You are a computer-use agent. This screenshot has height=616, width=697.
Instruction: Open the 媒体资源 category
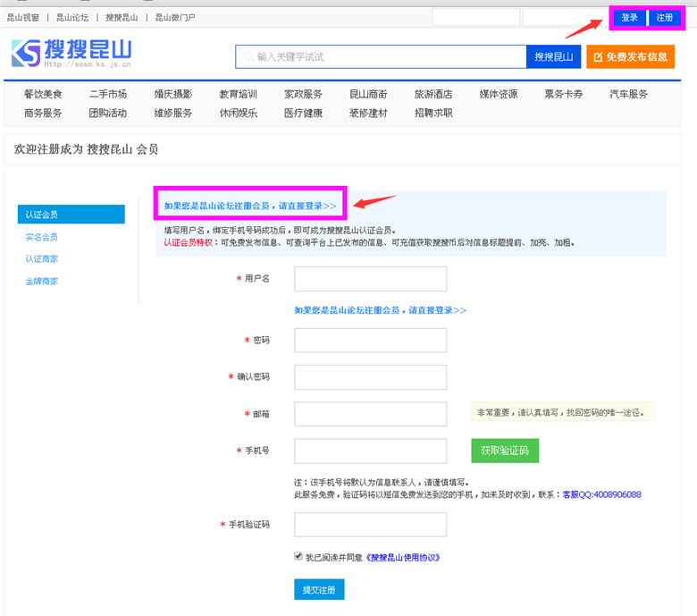coord(499,94)
